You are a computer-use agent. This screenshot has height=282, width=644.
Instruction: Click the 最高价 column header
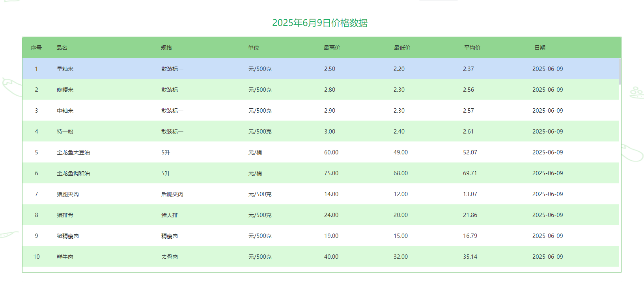click(332, 48)
